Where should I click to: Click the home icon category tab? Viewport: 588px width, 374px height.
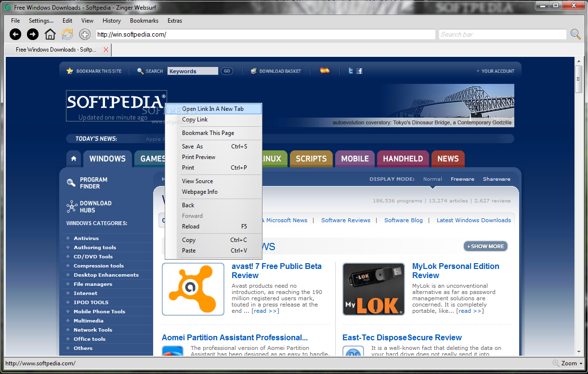73,159
